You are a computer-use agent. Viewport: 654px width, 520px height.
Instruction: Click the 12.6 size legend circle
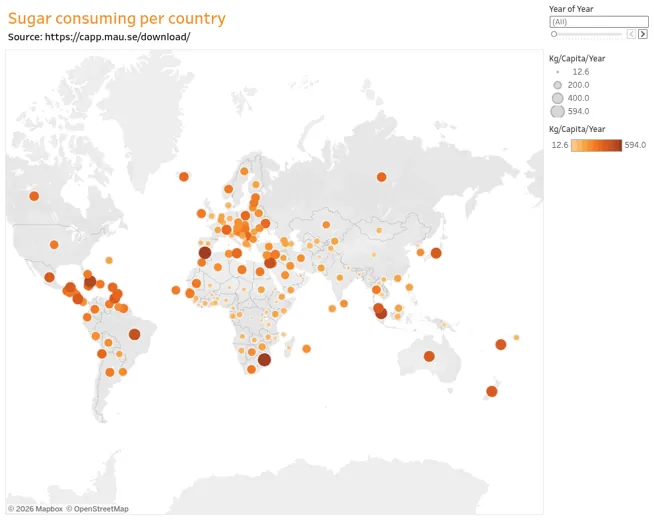(x=558, y=72)
